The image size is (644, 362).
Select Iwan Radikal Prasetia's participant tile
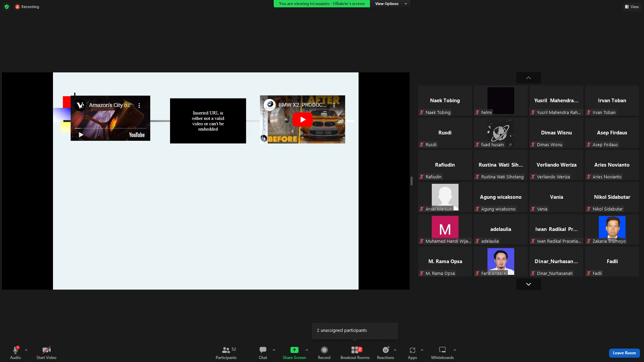click(556, 229)
